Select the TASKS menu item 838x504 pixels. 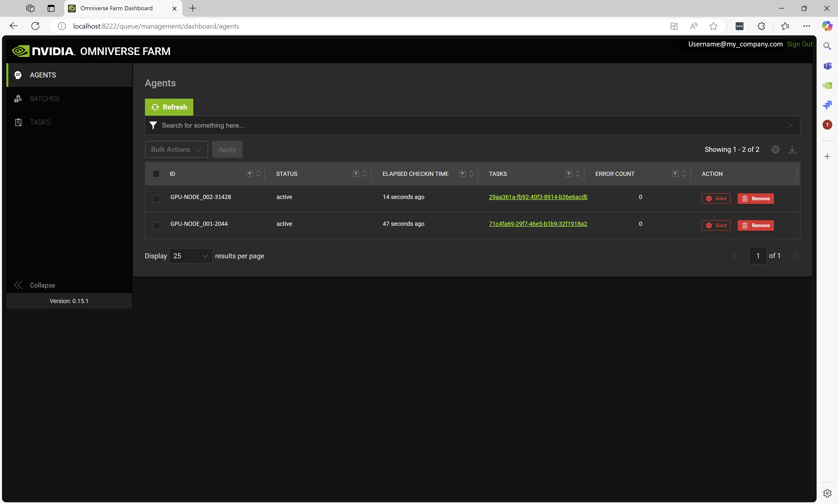[x=40, y=122]
